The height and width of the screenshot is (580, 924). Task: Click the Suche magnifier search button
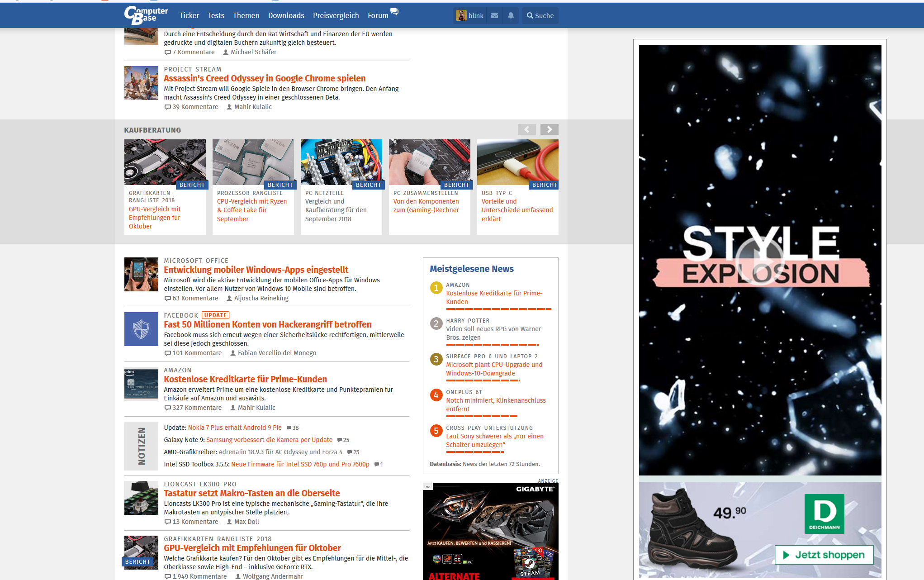tap(540, 15)
